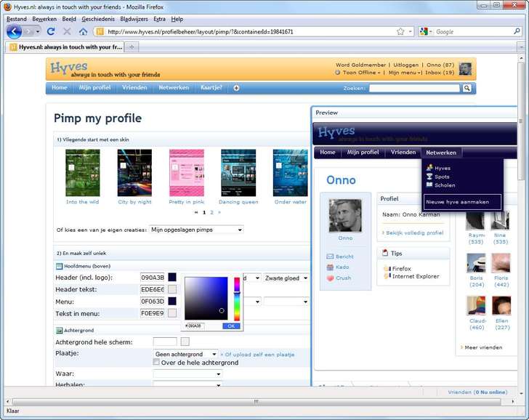The height and width of the screenshot is (420, 529).
Task: Click the Crush heart icon in preview
Action: point(330,278)
